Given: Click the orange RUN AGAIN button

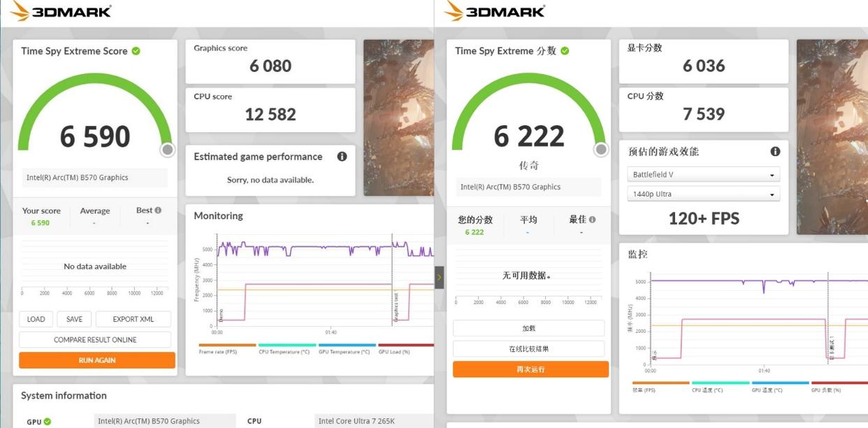Looking at the screenshot, I should click(x=97, y=360).
